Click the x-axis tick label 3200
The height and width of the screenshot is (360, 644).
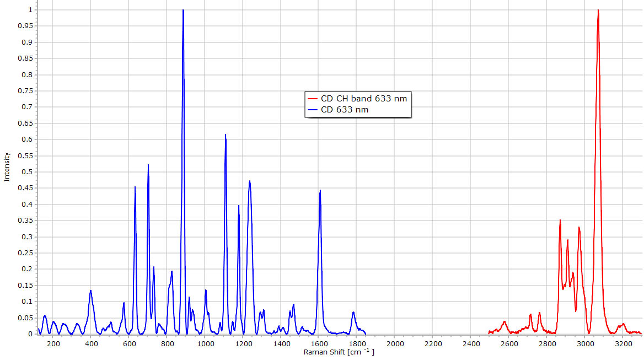coord(624,344)
